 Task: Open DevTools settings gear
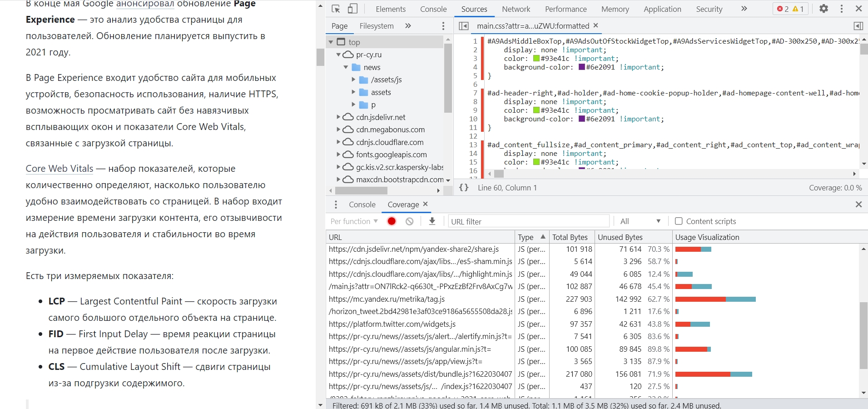tap(823, 9)
